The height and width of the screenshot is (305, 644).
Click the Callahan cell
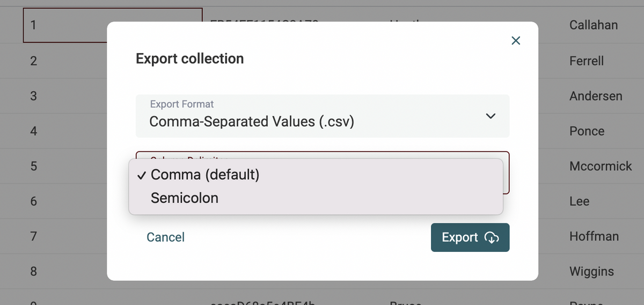(593, 25)
